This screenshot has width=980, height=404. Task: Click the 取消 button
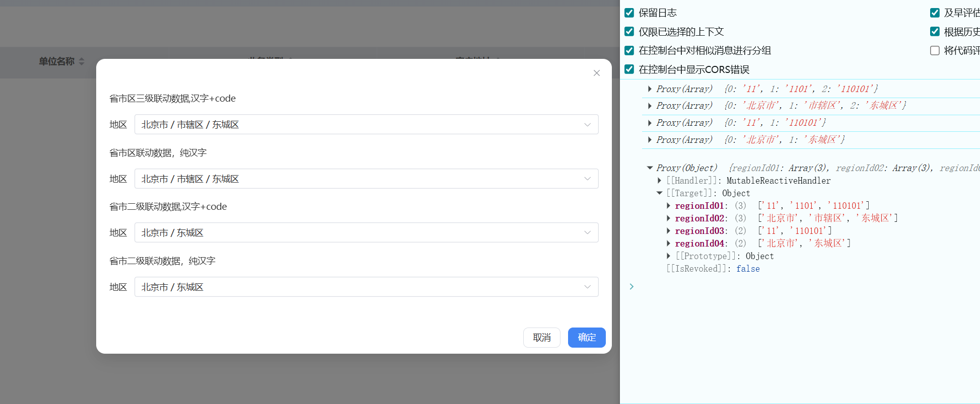pos(542,338)
